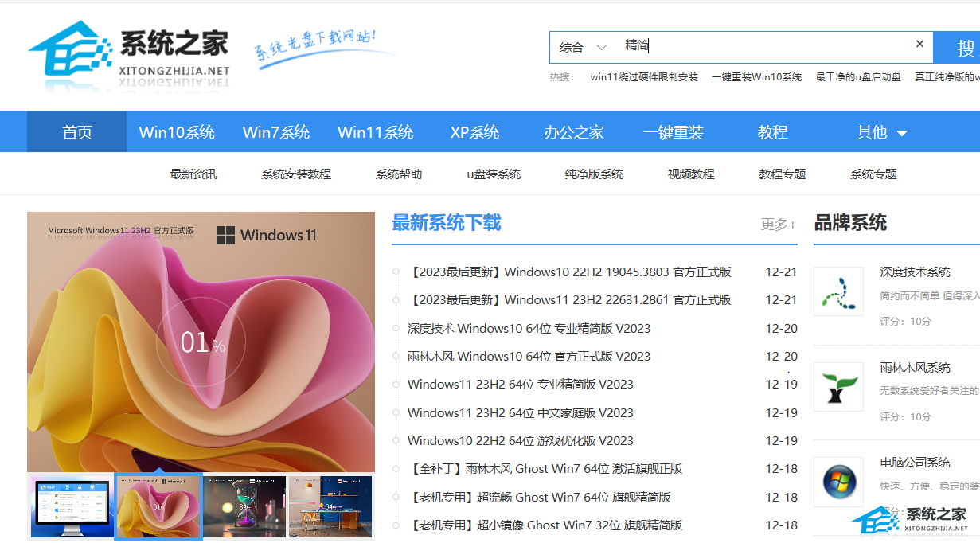Open the 深度技术系统 brand title

tap(915, 272)
